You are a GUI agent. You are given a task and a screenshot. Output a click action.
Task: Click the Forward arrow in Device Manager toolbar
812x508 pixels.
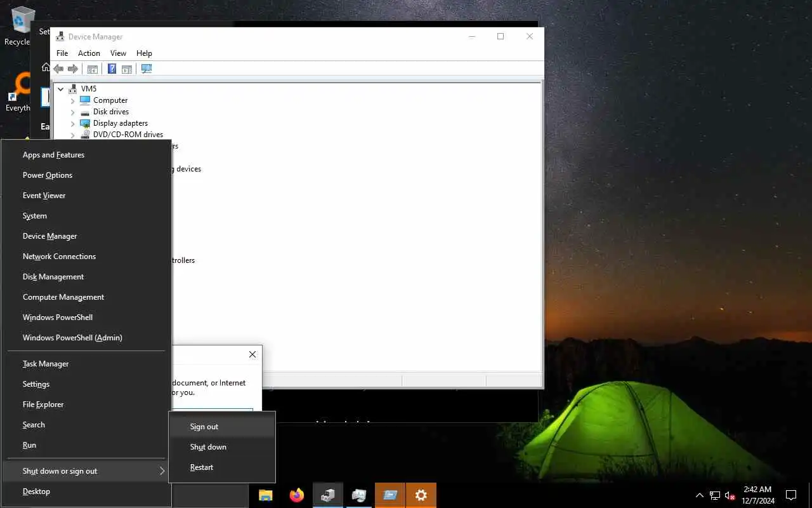(x=73, y=69)
